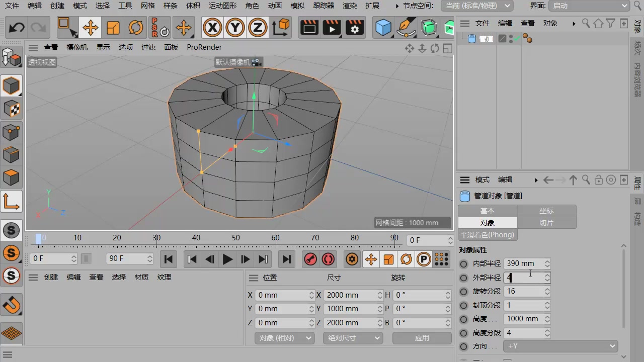Click the 内部半径 input field
Image resolution: width=644 pixels, height=362 pixels.
(523, 263)
